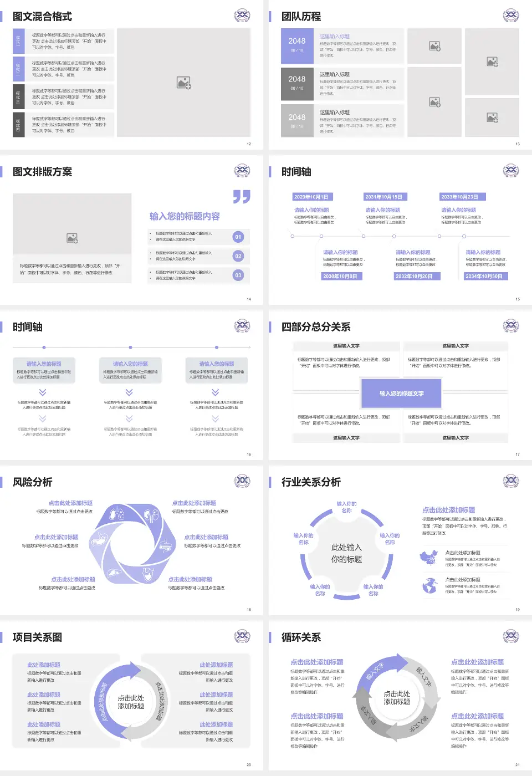Click the globe icon in 行业关系分析
The image size is (532, 776).
tap(428, 585)
